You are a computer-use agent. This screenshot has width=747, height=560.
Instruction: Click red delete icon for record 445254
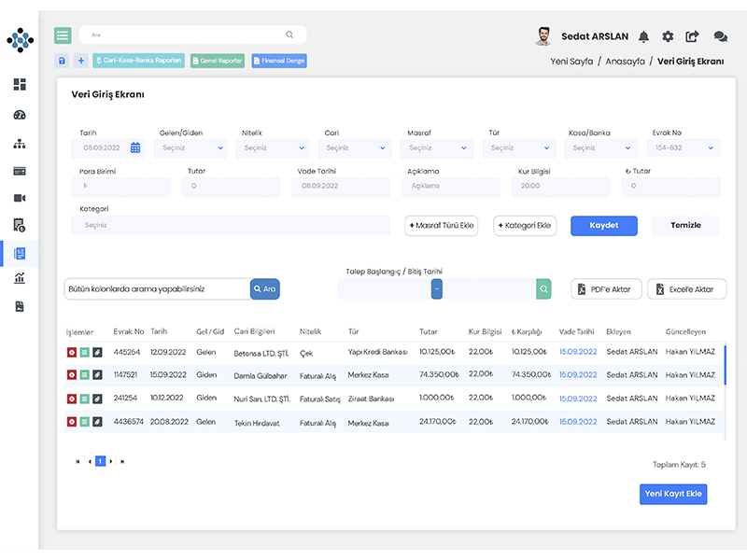pos(72,352)
